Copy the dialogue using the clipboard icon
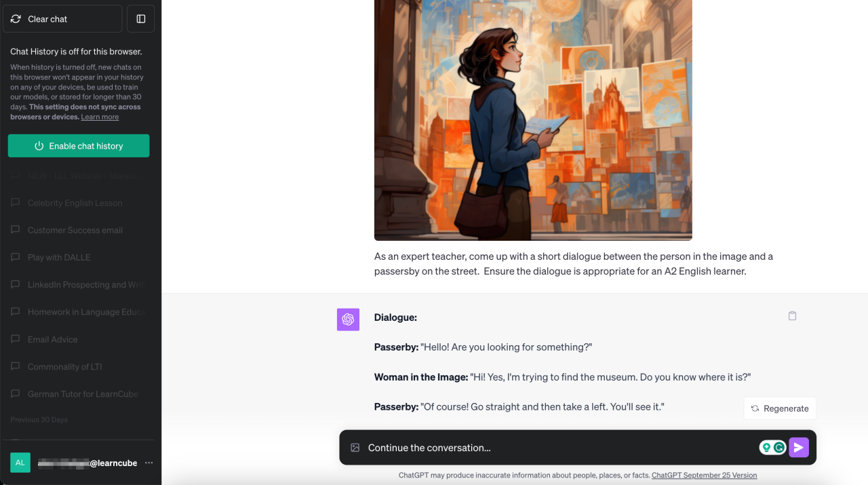This screenshot has height=485, width=868. (x=792, y=315)
